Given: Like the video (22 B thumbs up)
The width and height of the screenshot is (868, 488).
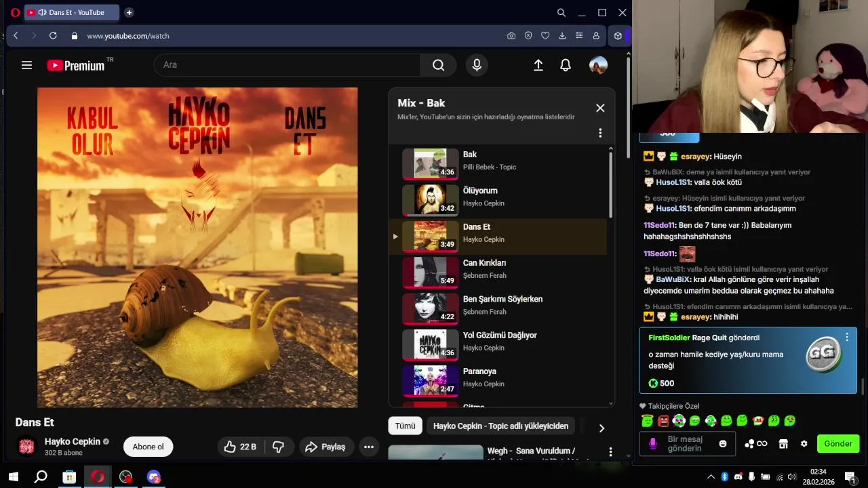Looking at the screenshot, I should click(x=240, y=447).
